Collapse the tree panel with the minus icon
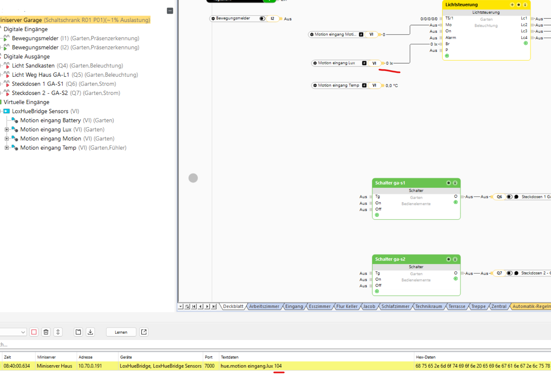The width and height of the screenshot is (551, 392). coord(170,11)
